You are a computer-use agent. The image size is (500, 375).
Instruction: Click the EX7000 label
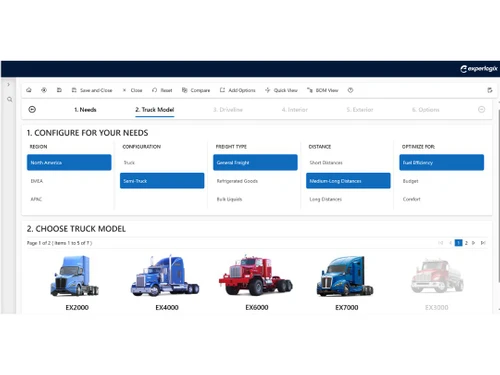click(347, 307)
